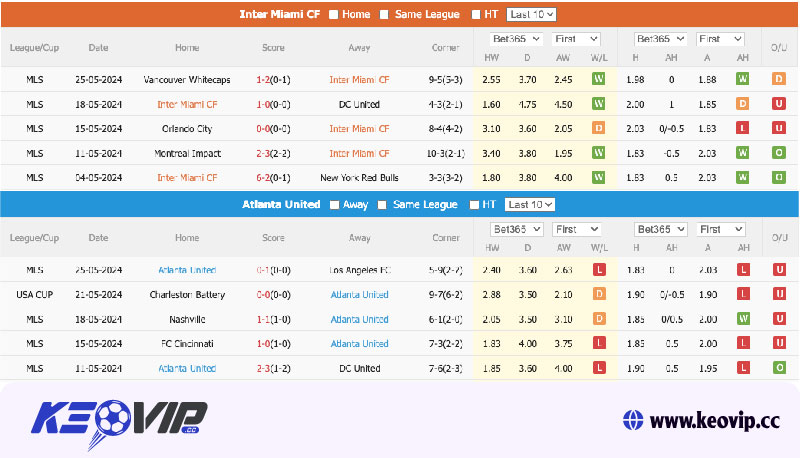Open the Last 10 dropdown for Inter Miami CF
The height and width of the screenshot is (458, 800).
(x=531, y=14)
